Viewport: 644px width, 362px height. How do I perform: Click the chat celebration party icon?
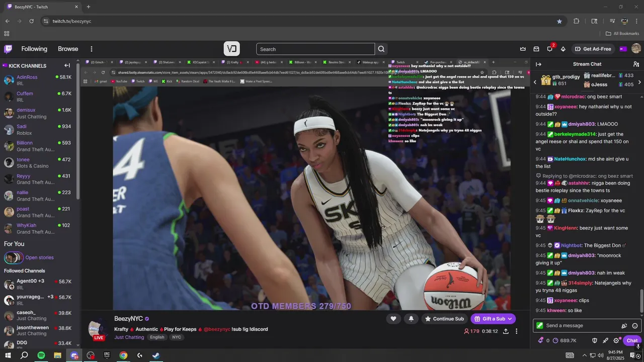624,326
